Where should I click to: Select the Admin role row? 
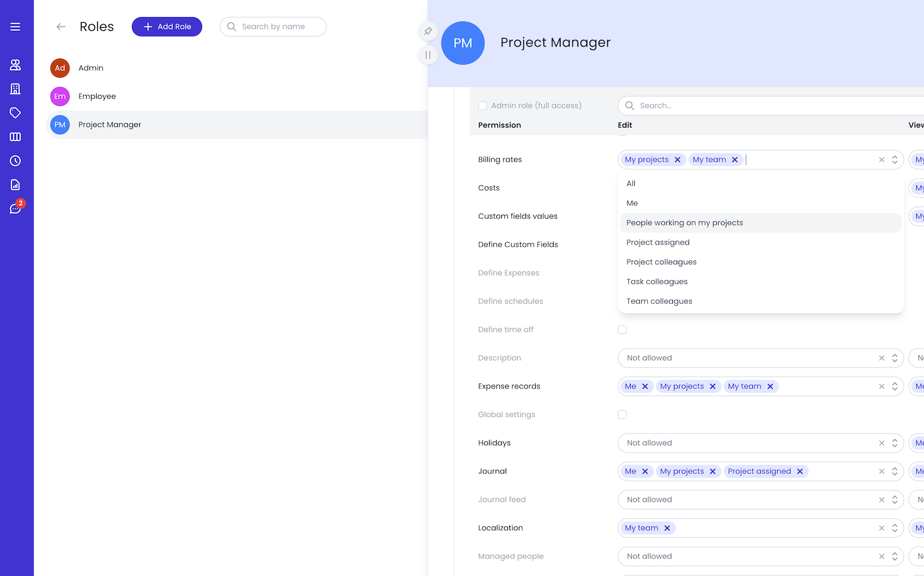[x=237, y=68]
